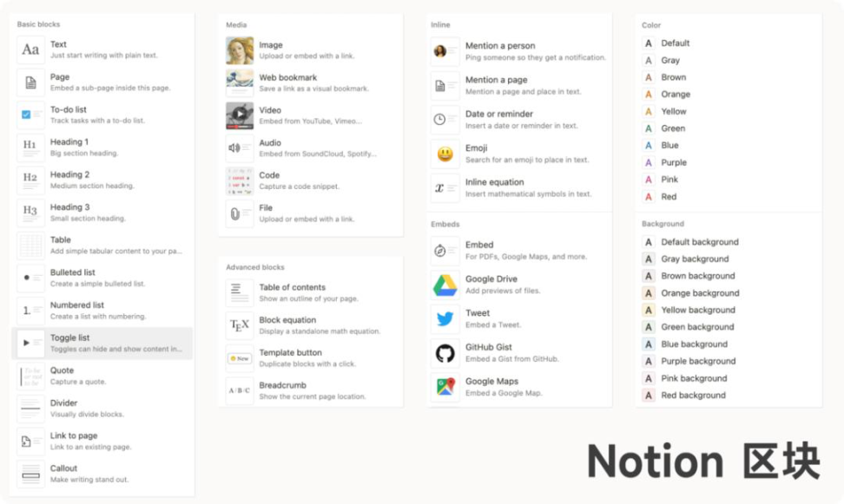Pick the Callout block entry

pos(102,474)
